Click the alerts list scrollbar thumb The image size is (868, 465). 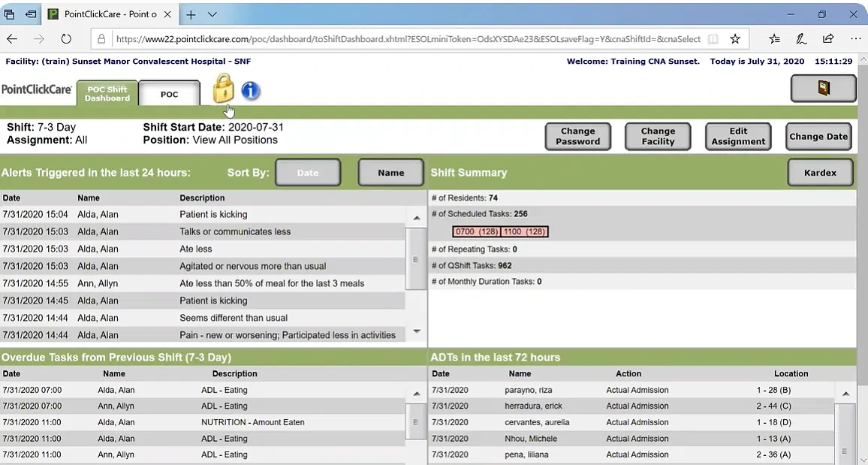(416, 259)
